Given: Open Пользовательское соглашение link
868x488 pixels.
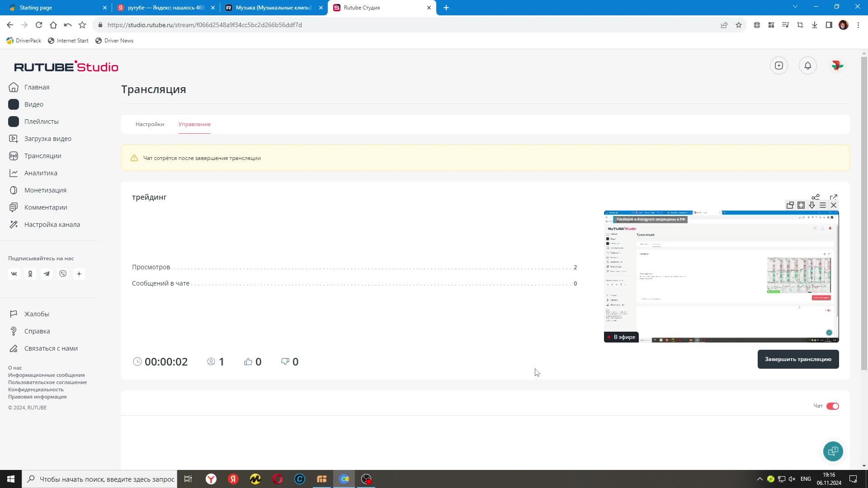Looking at the screenshot, I should pyautogui.click(x=47, y=382).
